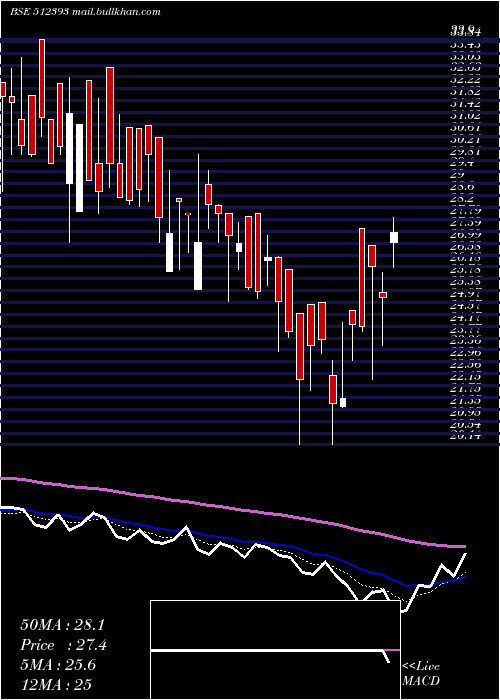Select the 5MA : 25.6 readout
The height and width of the screenshot is (700, 500).
coord(58,665)
